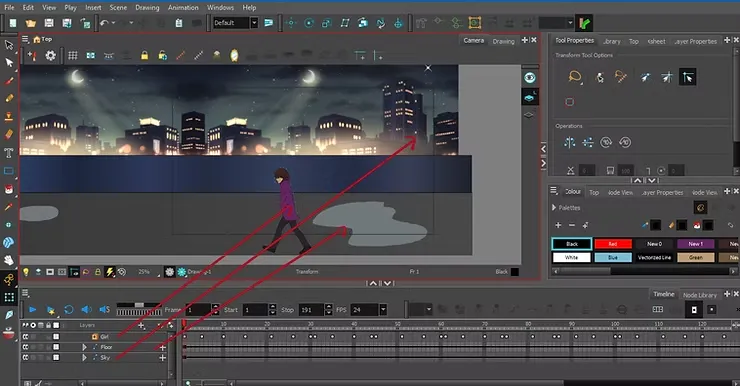740x386 pixels.
Task: Toggle the Floor layer colour checkbox
Action: click(x=56, y=347)
